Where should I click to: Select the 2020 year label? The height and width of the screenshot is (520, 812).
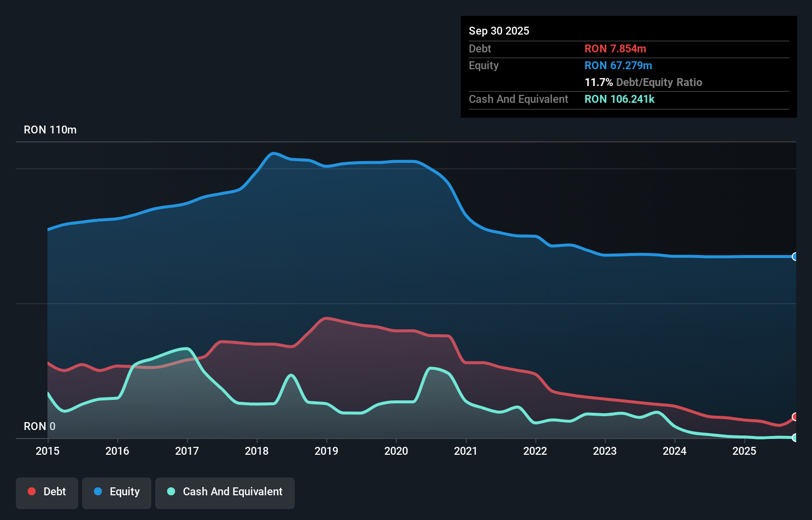pos(396,451)
